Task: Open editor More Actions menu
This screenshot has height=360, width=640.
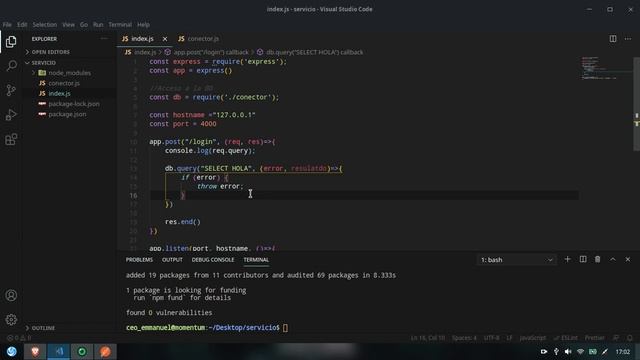Action: coord(628,39)
